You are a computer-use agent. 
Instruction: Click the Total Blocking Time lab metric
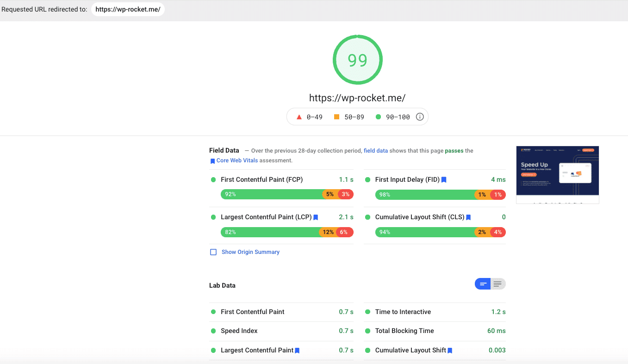(404, 331)
